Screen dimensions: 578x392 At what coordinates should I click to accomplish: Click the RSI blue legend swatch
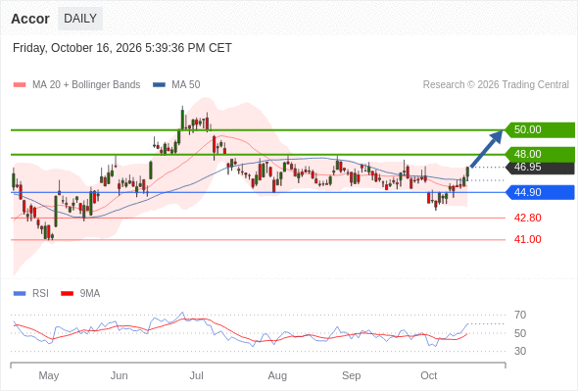[20, 294]
